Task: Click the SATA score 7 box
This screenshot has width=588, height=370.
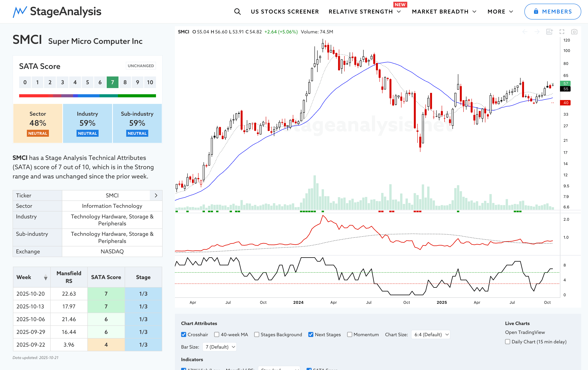Action: (x=112, y=82)
